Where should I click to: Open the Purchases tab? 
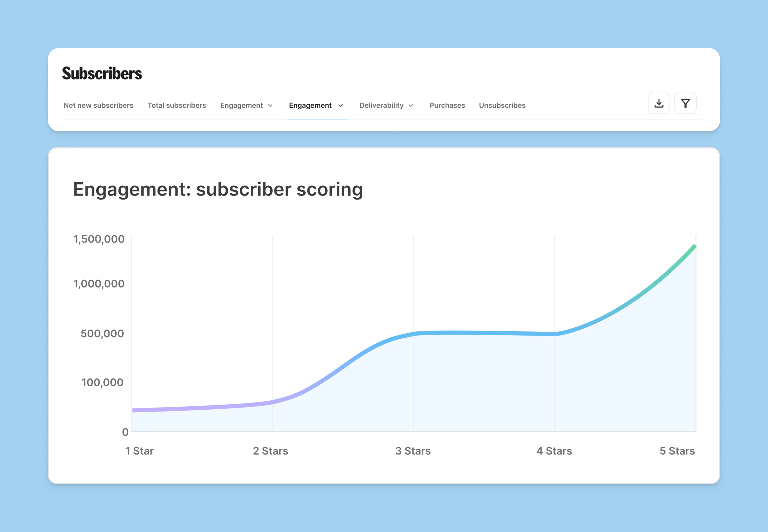[447, 105]
